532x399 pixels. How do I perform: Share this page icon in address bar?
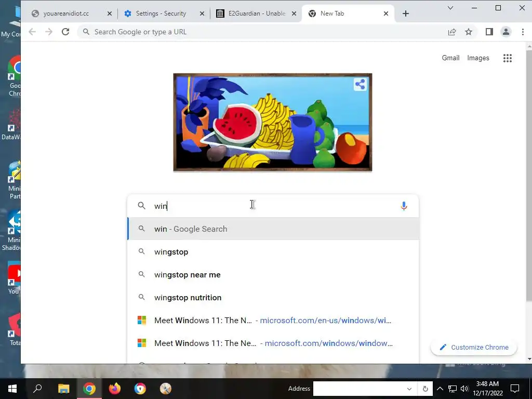tap(452, 32)
